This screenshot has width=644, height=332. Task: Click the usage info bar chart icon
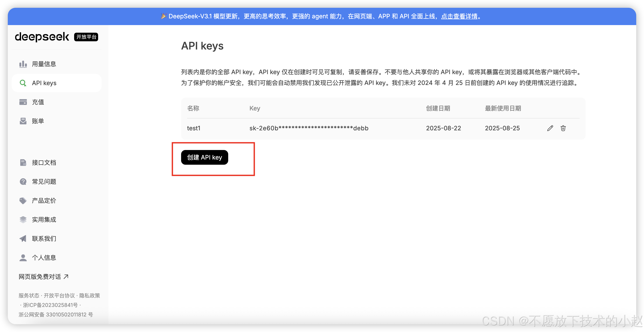[x=23, y=64]
